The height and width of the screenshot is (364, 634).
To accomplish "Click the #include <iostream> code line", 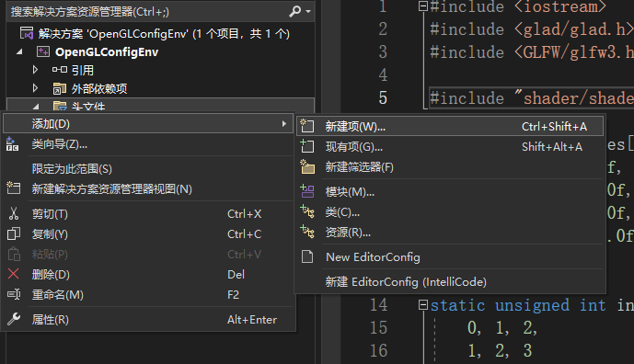I will (x=518, y=6).
